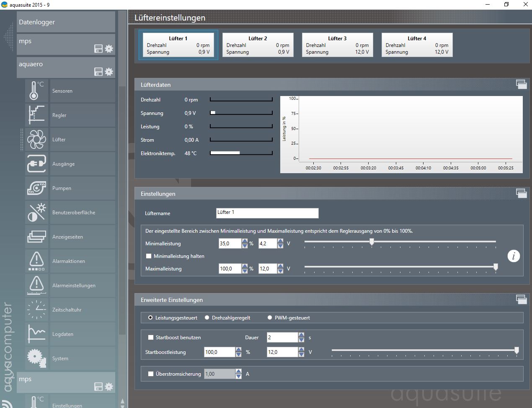Enable the Startboost benutzen checkbox
Viewport: 532px width, 408px height.
click(151, 337)
